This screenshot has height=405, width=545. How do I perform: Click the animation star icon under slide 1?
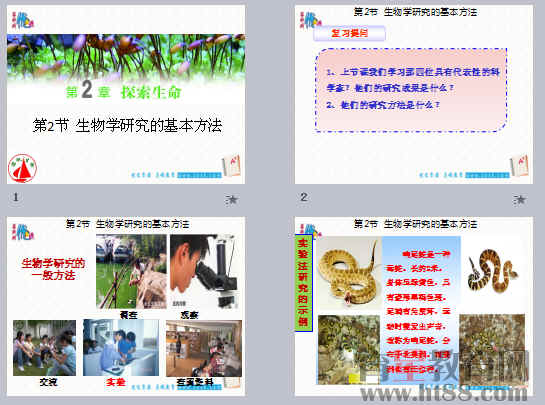coord(231,200)
